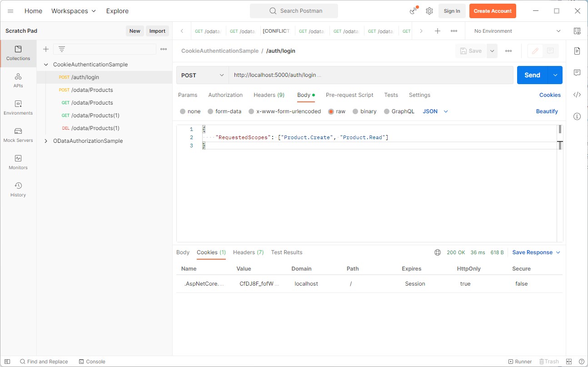Open Mock Servers in the sidebar
588x367 pixels.
18,135
